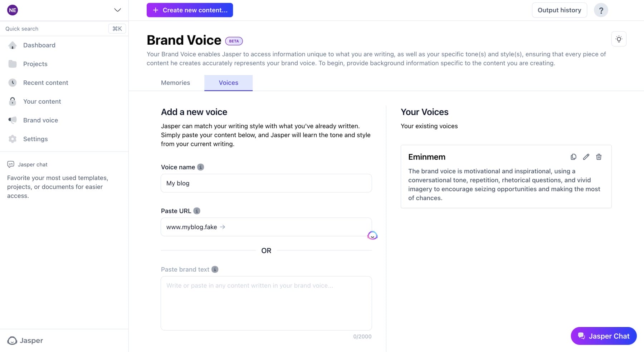
Task: Select the Voices tab
Action: click(228, 83)
